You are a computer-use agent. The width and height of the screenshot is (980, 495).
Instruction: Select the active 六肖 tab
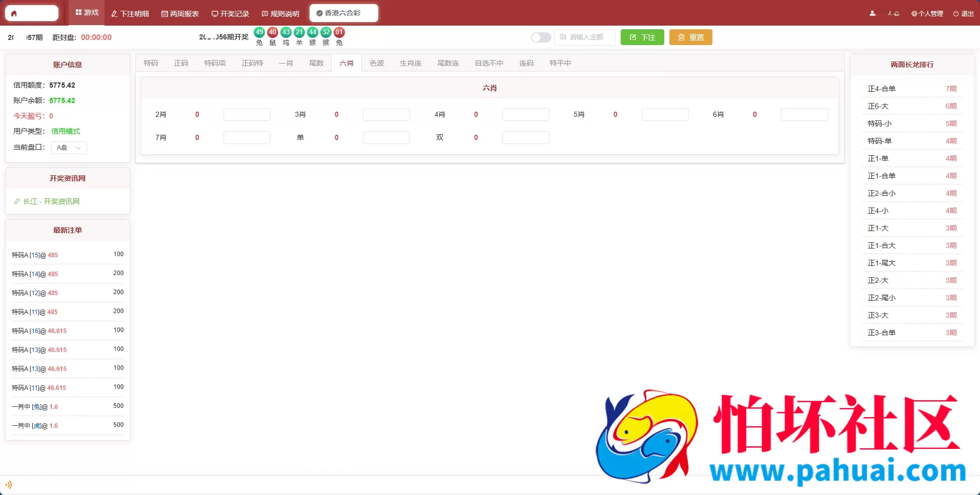tap(346, 63)
